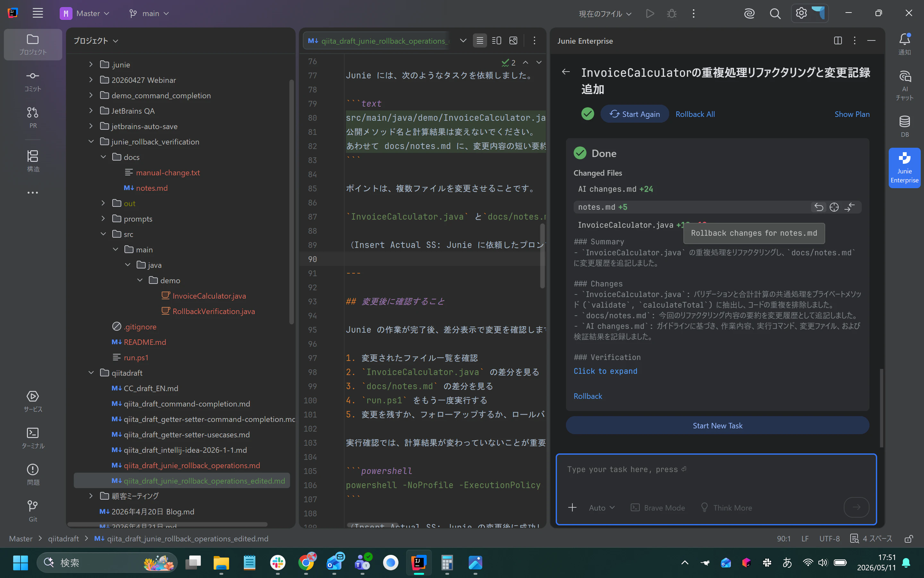Toggle read-only lock in status bar

click(908, 539)
